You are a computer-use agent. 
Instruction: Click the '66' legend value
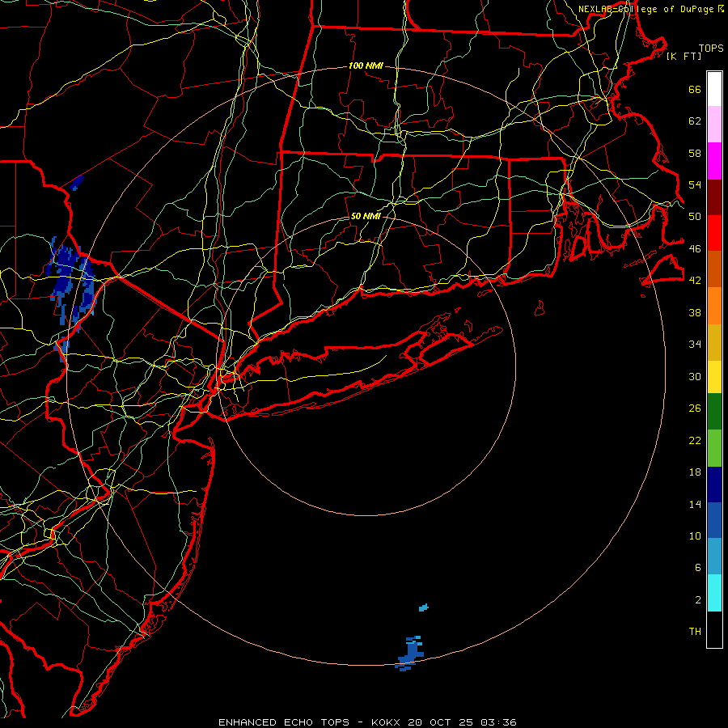click(x=695, y=90)
